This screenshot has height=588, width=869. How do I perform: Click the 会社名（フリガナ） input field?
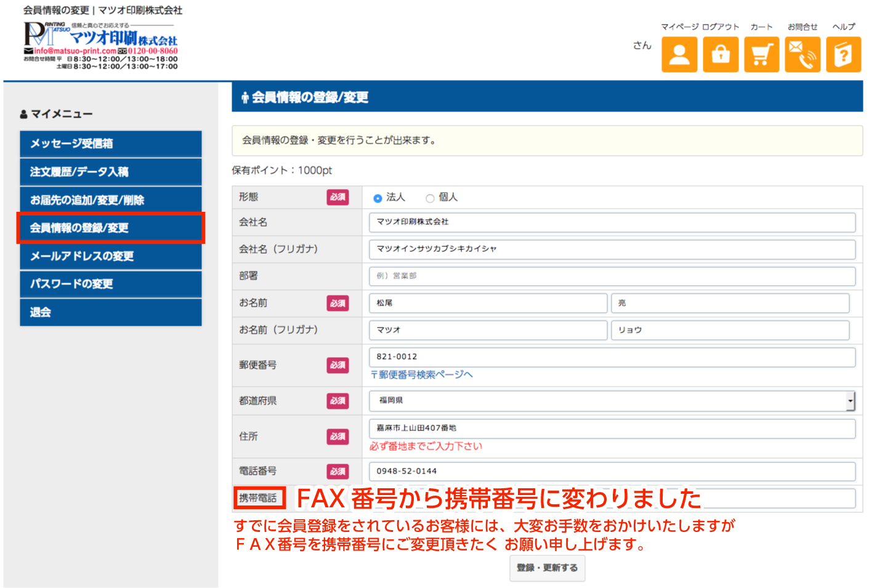tap(612, 249)
